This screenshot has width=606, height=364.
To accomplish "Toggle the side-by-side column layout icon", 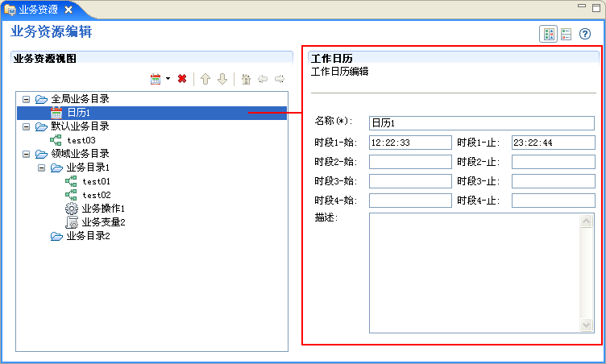I will click(x=548, y=34).
